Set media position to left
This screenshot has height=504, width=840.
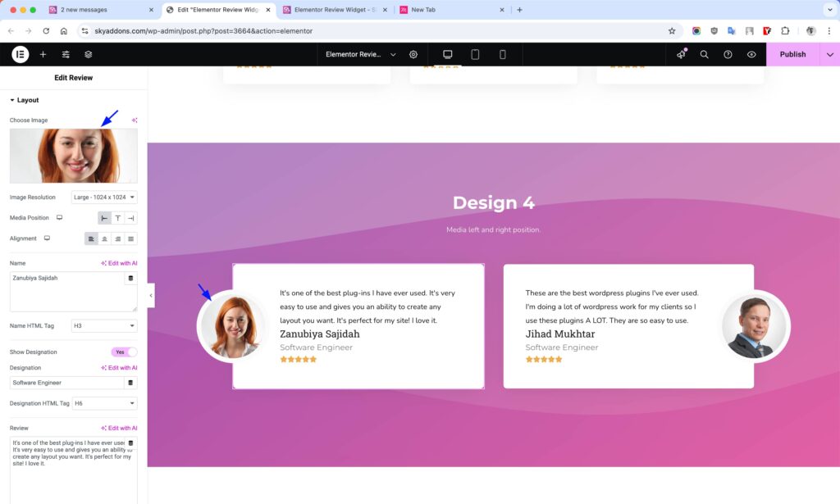[x=104, y=218]
